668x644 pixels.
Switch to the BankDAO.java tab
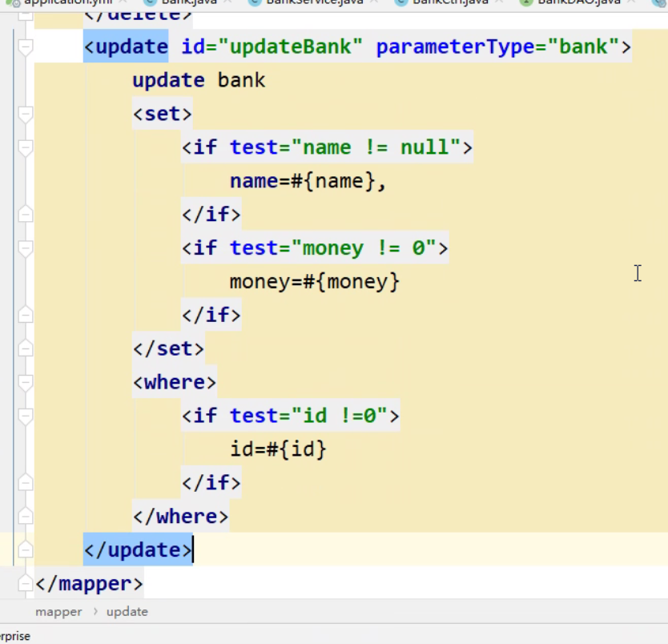579,2
